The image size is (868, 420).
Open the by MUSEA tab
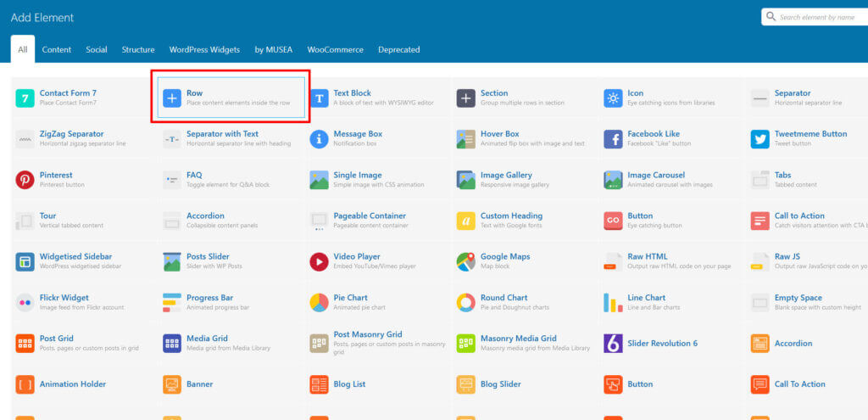(274, 49)
